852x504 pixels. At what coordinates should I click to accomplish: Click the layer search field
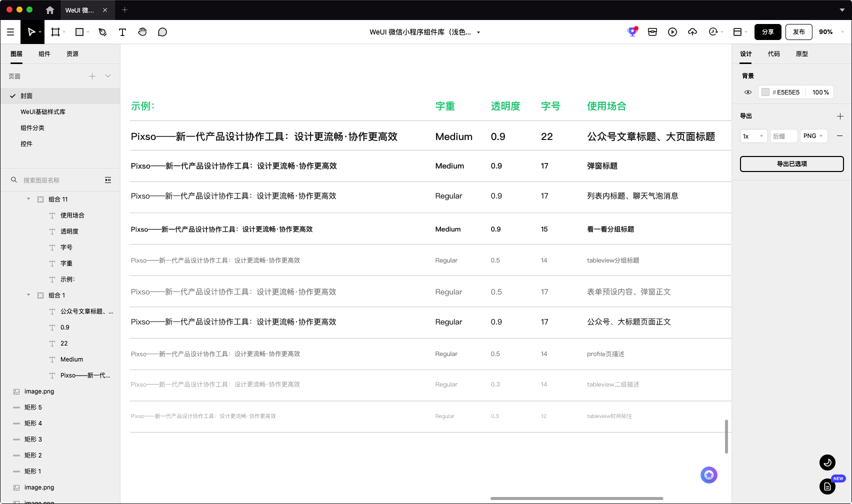[x=60, y=180]
